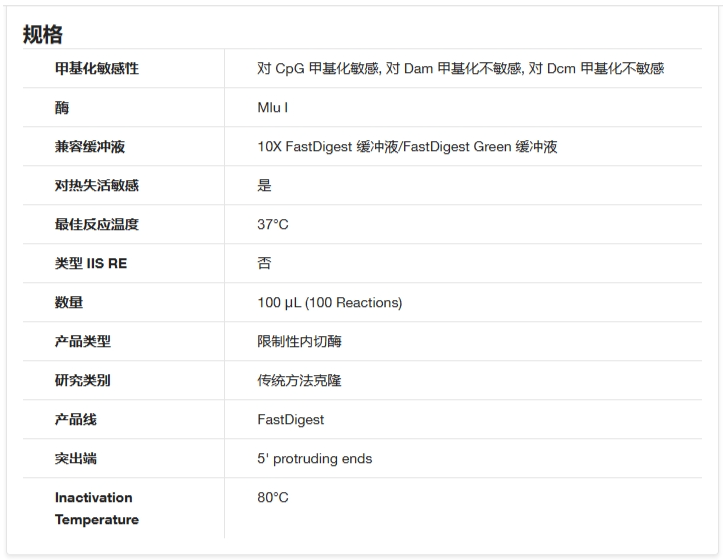This screenshot has height=560, width=725.
Task: Click the 突出端 row label
Action: (x=76, y=459)
